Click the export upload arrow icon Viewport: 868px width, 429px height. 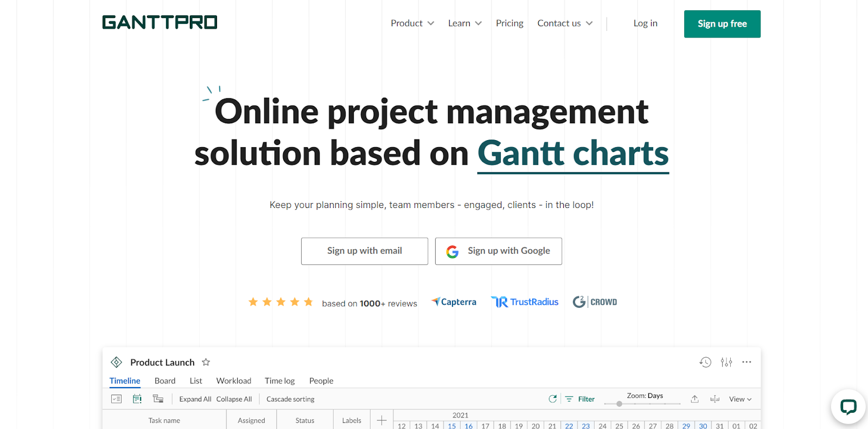tap(694, 399)
